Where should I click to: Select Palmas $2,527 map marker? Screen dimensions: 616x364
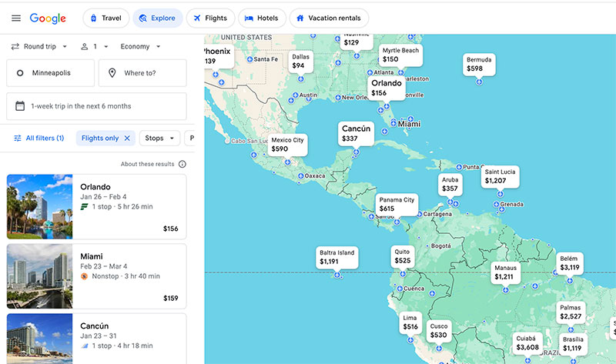[x=571, y=312]
